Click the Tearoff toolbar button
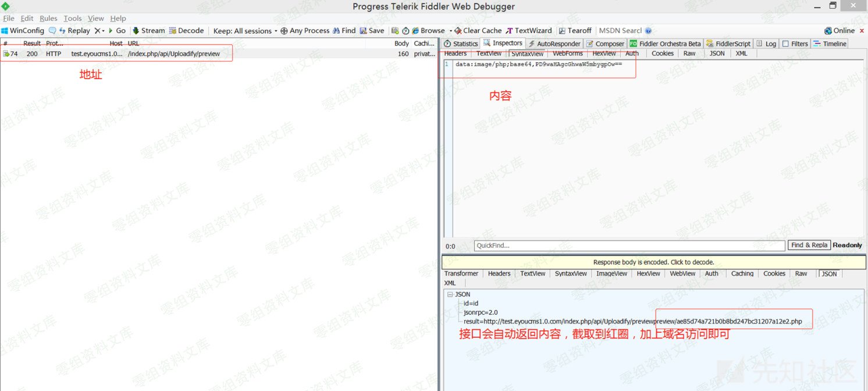This screenshot has width=868, height=391. (x=575, y=31)
